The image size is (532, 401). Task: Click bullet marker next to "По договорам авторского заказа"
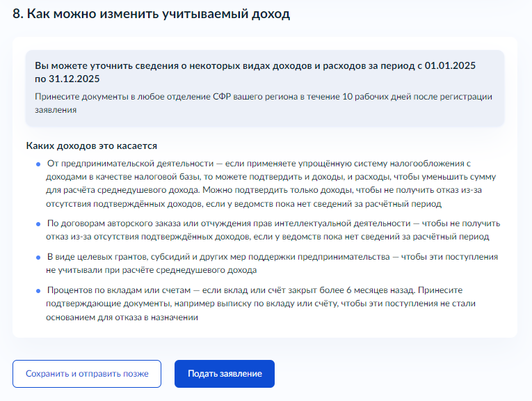(x=39, y=223)
